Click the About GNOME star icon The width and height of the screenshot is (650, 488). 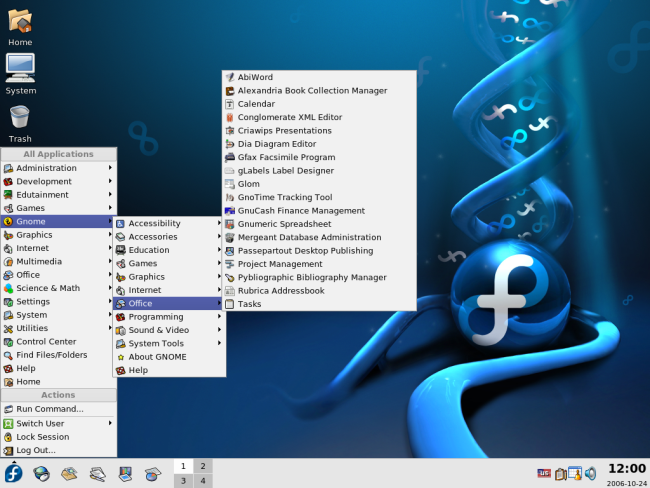121,357
